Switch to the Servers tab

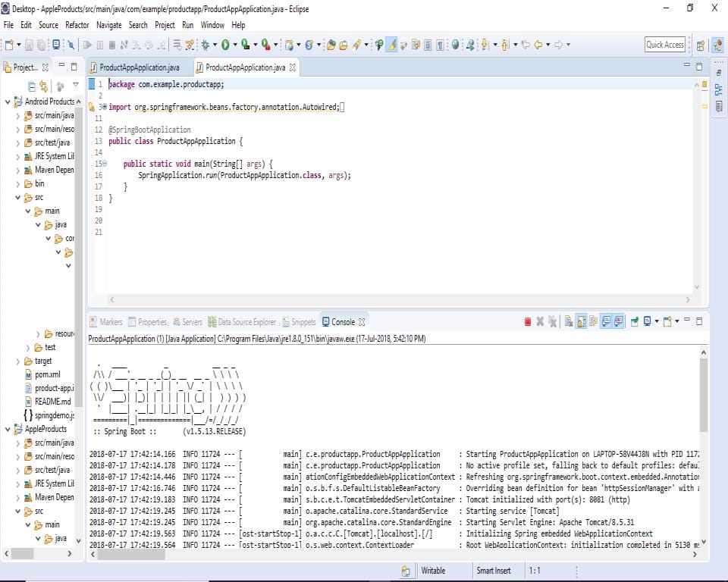tap(187, 322)
